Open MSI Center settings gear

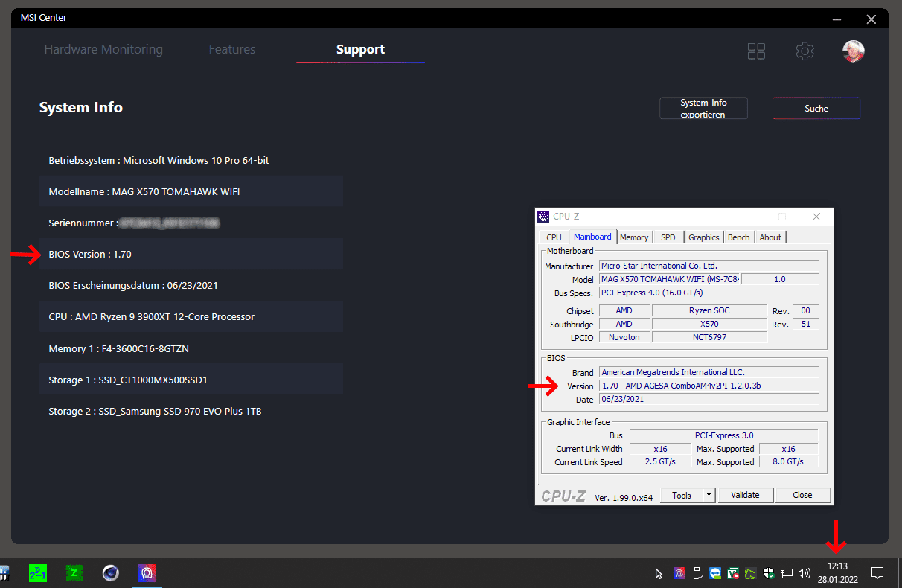pyautogui.click(x=805, y=51)
